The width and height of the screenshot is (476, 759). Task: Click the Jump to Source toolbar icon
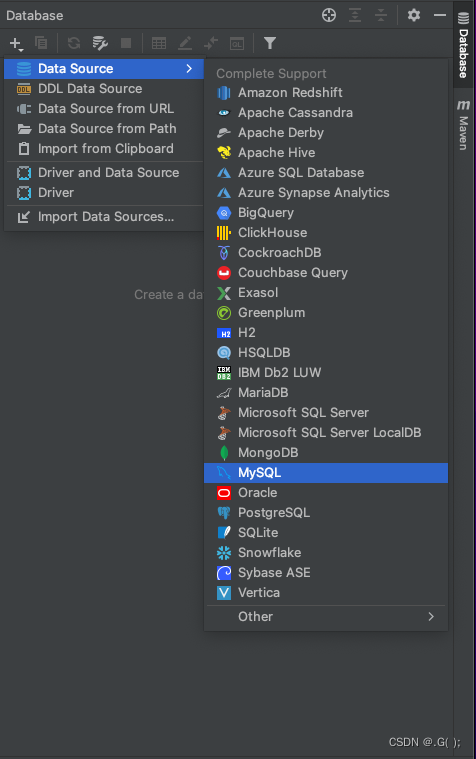click(211, 43)
